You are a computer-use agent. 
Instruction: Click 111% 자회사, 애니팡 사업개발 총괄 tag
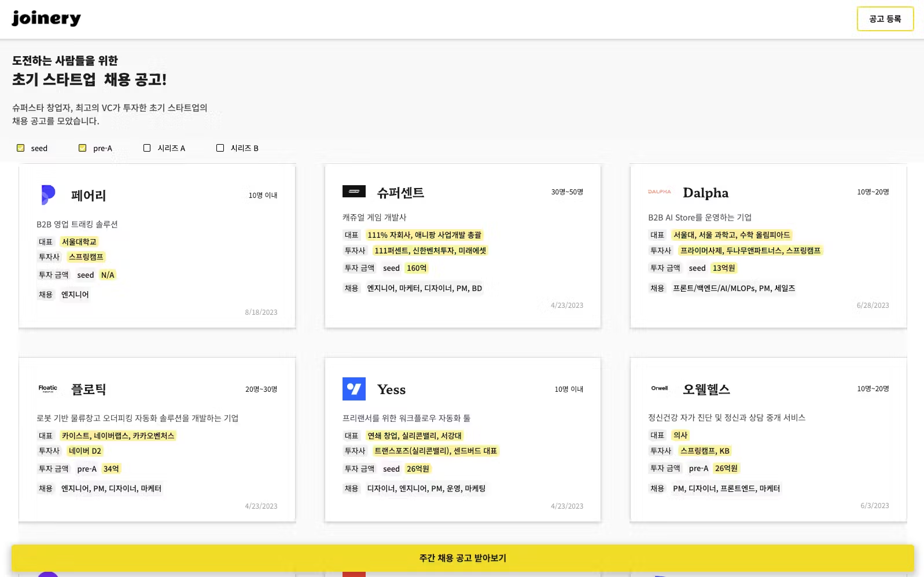pos(425,235)
